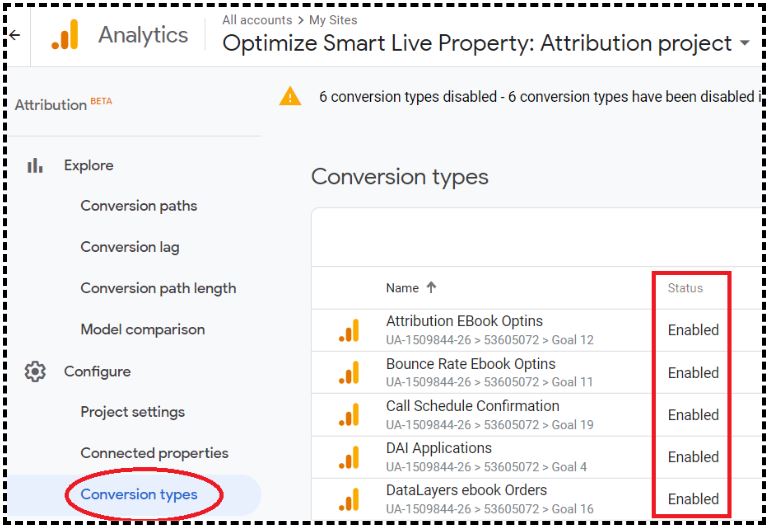This screenshot has height=530, width=772.
Task: Click the back arrow icon
Action: point(15,35)
